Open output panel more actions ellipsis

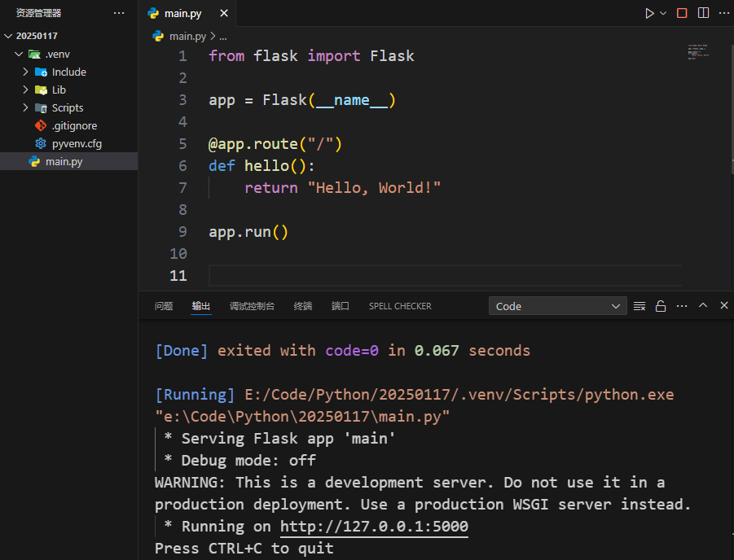point(682,306)
